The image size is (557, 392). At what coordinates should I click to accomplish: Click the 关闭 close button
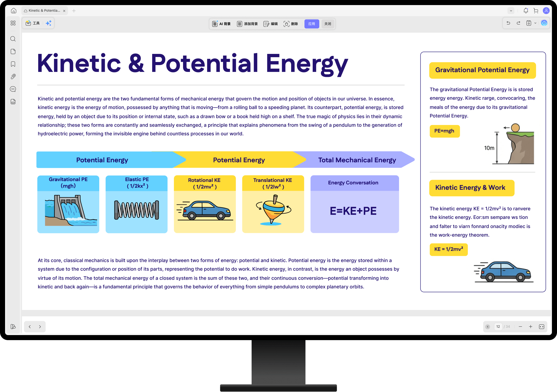[328, 24]
